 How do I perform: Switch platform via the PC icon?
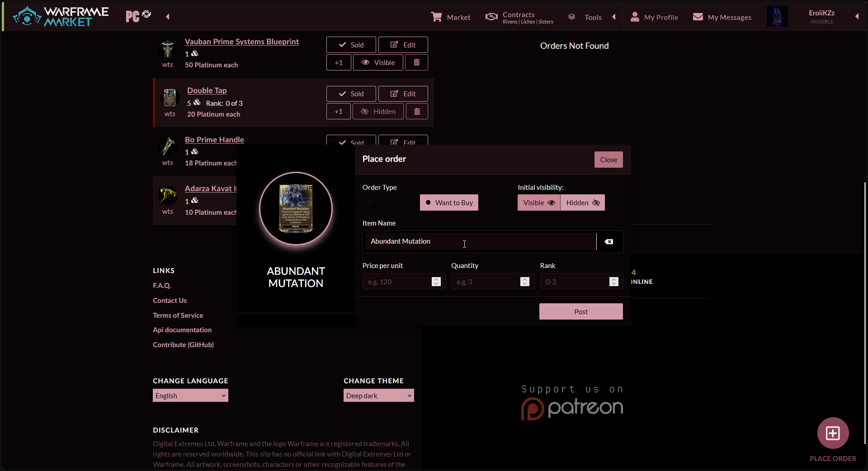[x=138, y=16]
